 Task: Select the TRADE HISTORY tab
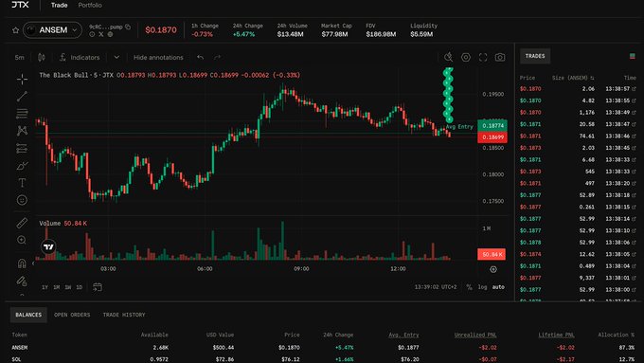coord(124,315)
